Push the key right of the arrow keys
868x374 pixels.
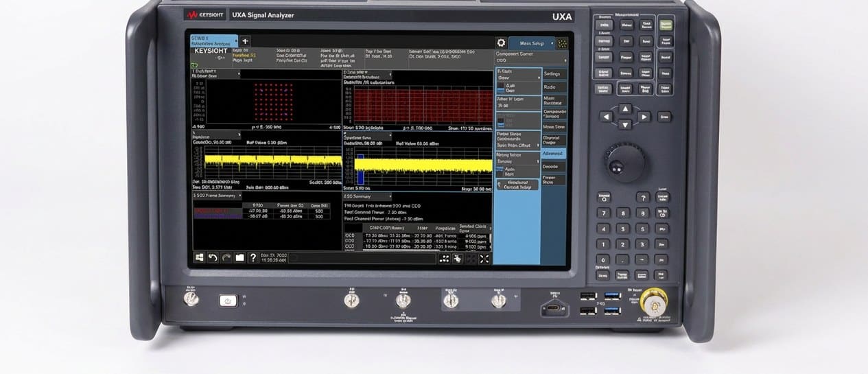tap(664, 117)
